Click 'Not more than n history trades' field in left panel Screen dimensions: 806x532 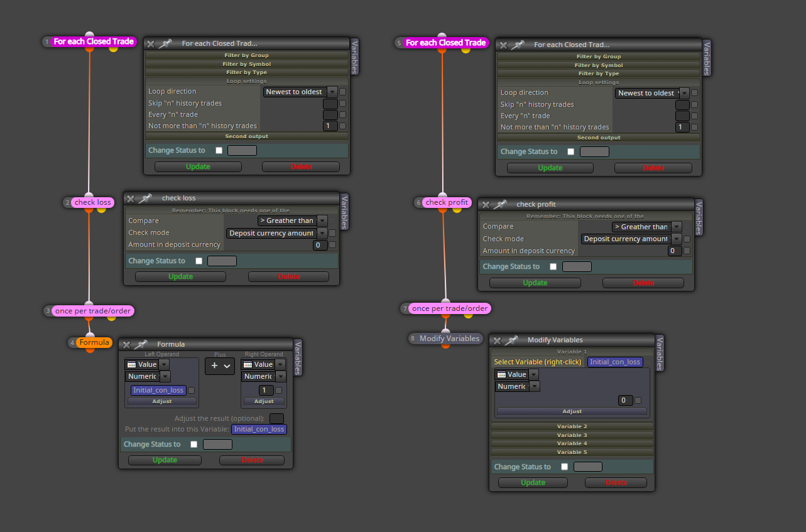[330, 126]
